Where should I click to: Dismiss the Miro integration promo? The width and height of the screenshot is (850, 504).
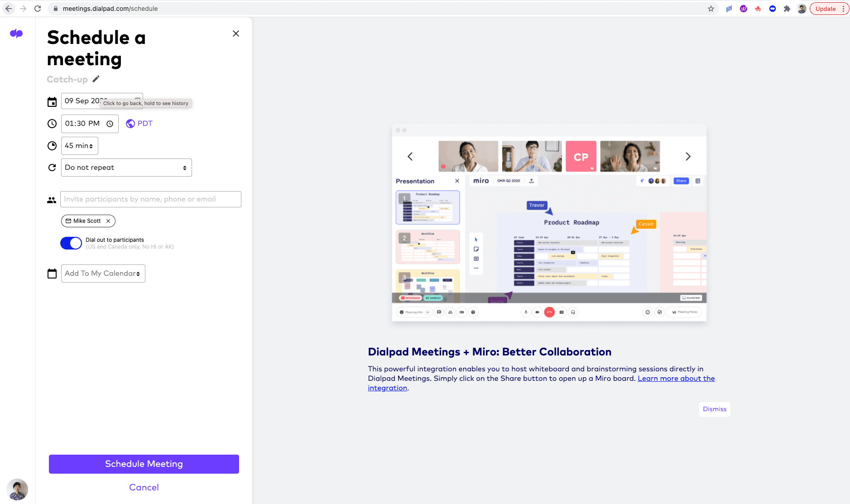[714, 409]
